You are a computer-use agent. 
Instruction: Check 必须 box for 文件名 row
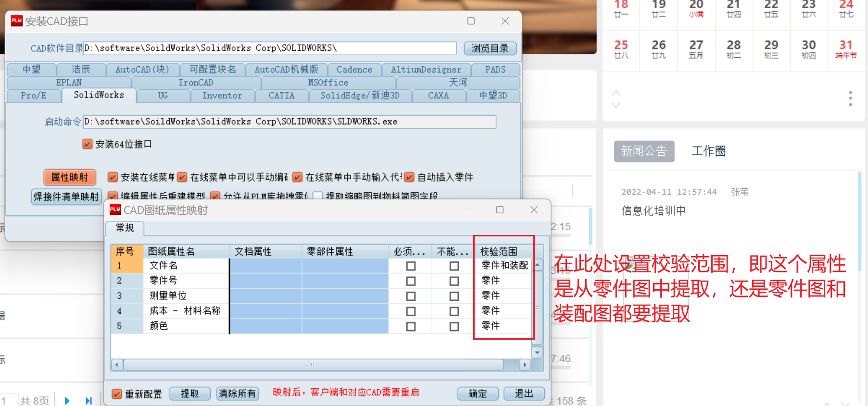coord(411,266)
